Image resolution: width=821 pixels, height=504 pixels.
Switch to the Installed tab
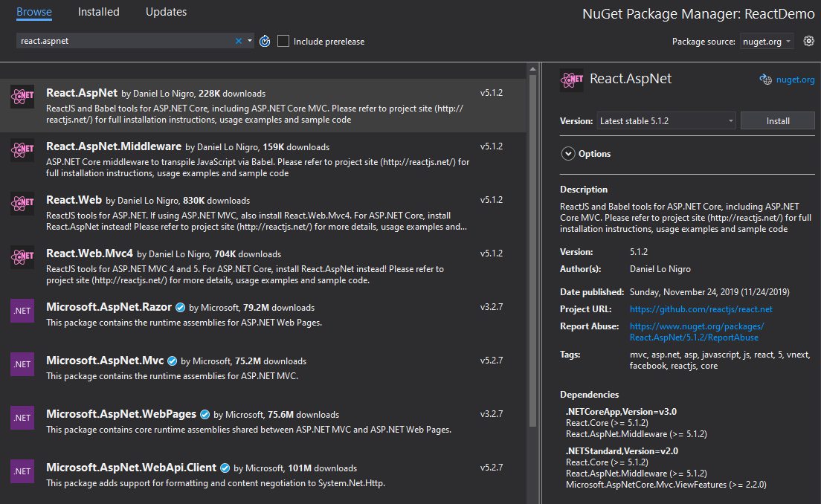tap(98, 11)
